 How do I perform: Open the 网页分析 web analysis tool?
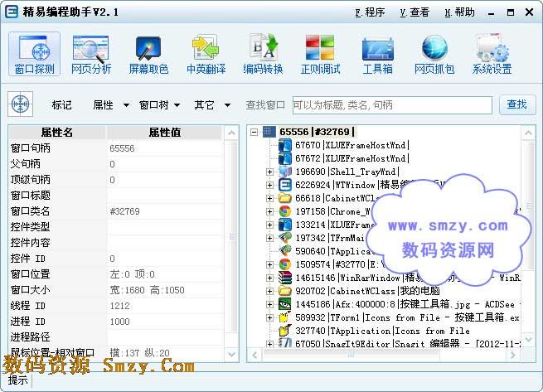[x=91, y=54]
